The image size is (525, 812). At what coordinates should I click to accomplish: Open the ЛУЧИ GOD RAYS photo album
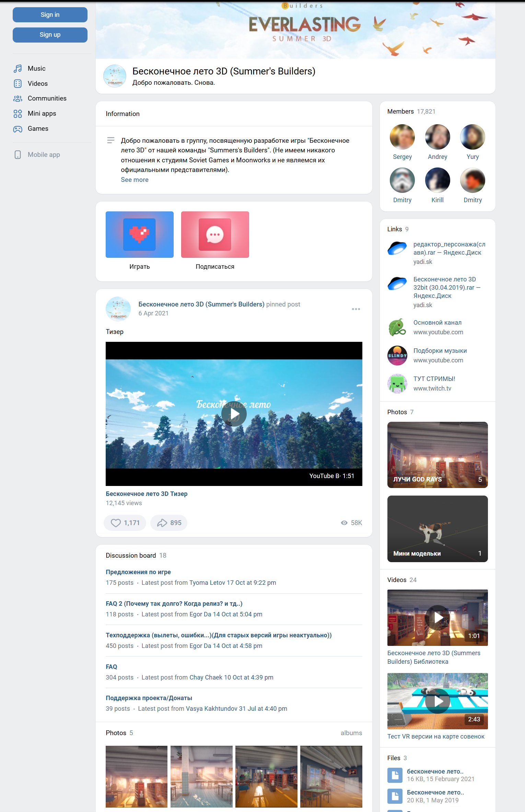click(437, 455)
